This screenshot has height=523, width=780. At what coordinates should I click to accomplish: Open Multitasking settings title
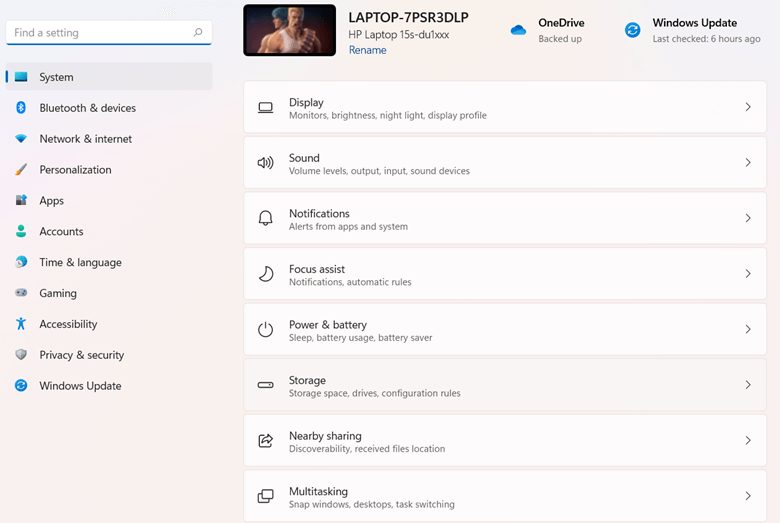[x=318, y=491]
